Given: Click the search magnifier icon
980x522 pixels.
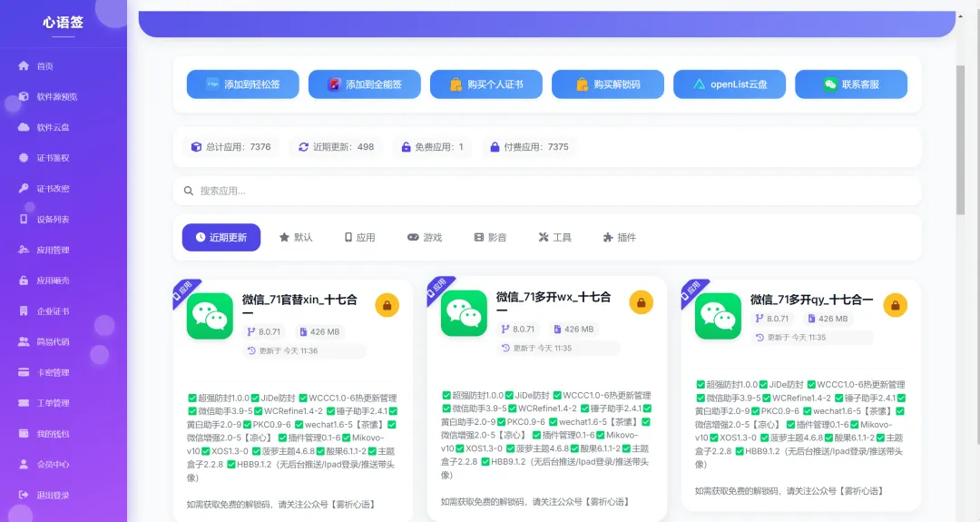Looking at the screenshot, I should (x=188, y=191).
